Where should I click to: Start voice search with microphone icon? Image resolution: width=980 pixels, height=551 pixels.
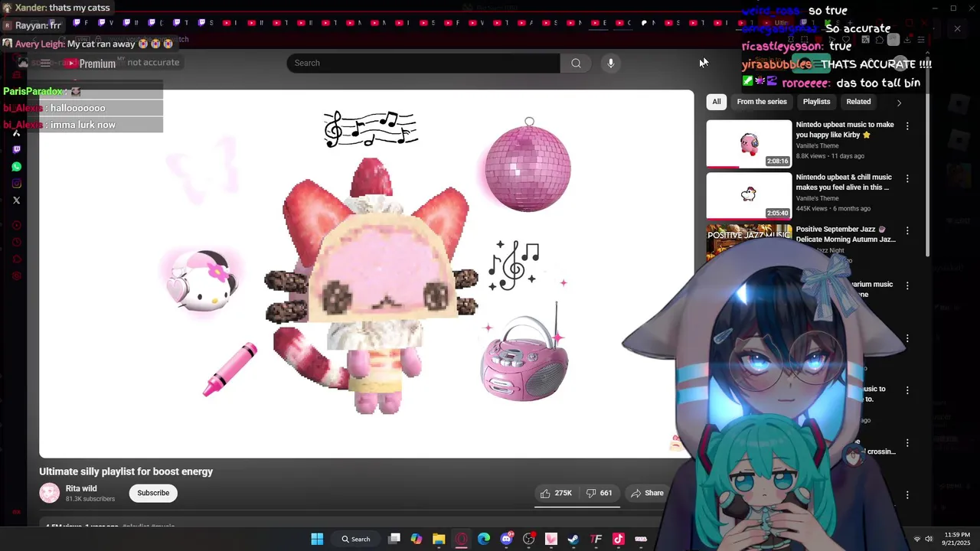(611, 63)
